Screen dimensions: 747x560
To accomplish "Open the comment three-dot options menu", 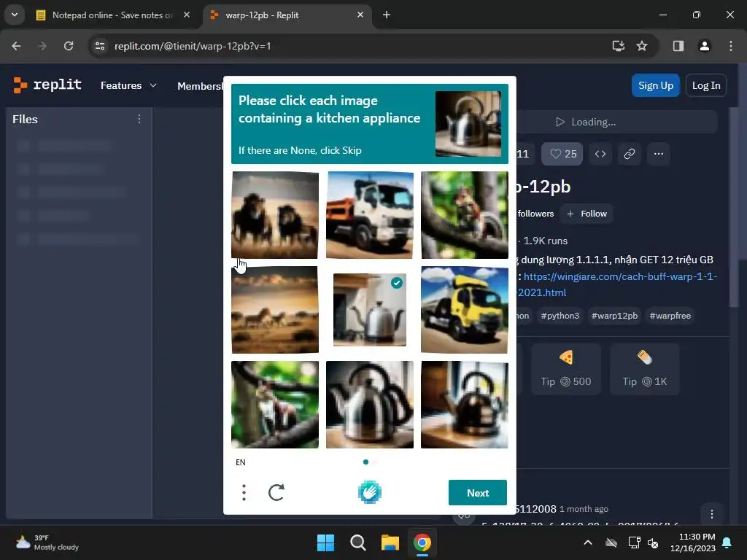I will [712, 514].
